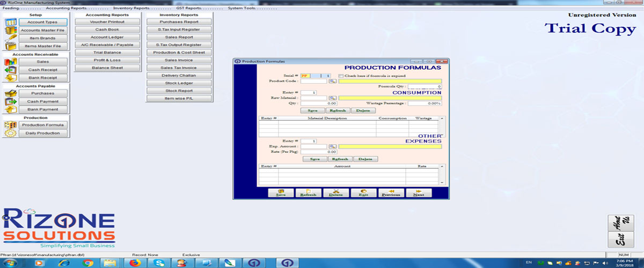Click the Material Description column header

click(327, 118)
